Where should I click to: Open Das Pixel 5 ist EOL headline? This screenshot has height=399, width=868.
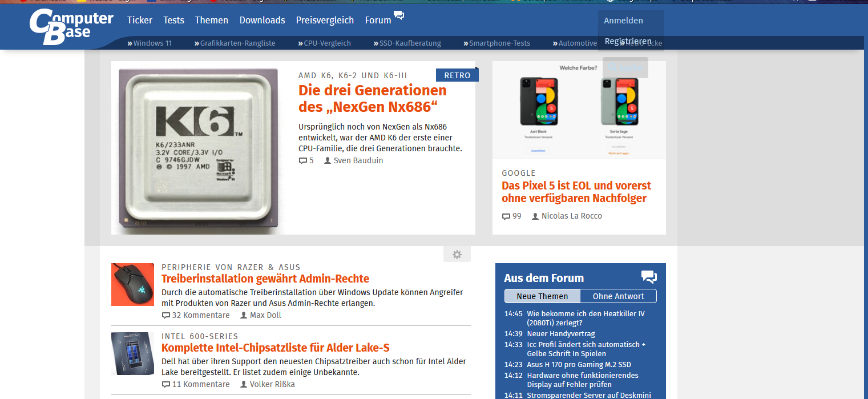point(576,192)
